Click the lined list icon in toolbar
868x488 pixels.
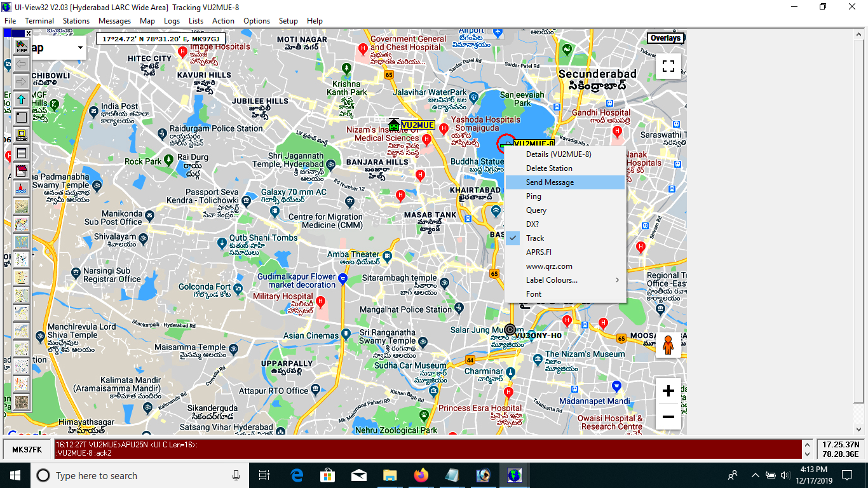pyautogui.click(x=22, y=153)
